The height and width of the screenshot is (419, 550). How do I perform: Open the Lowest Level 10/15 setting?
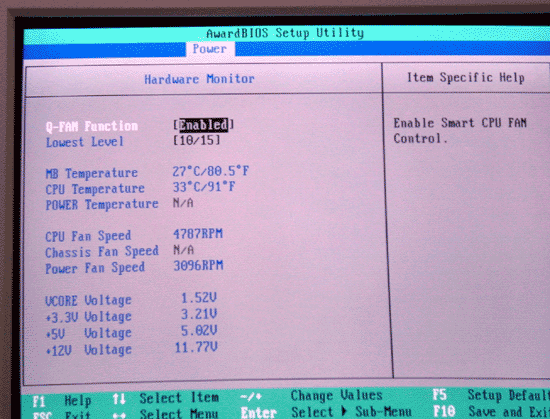(x=197, y=140)
